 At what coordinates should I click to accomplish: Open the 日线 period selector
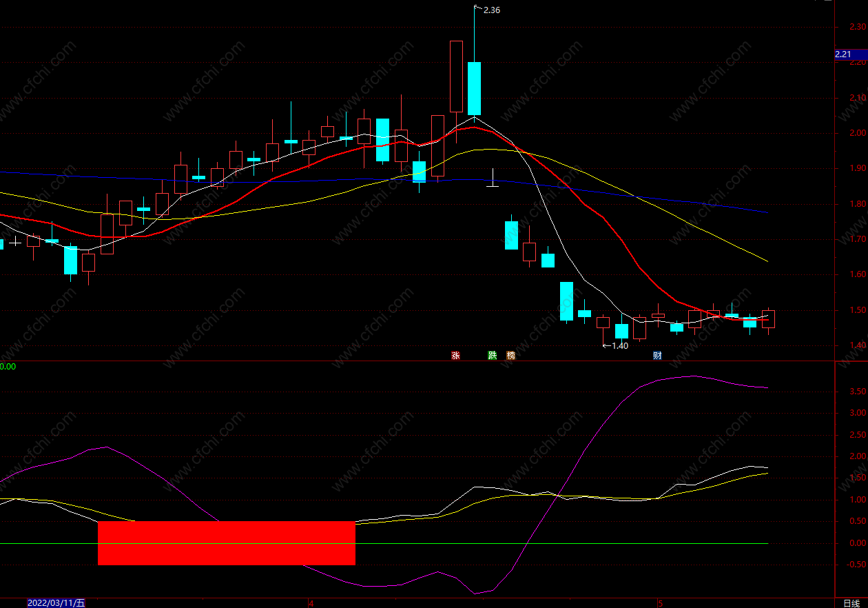tap(852, 603)
